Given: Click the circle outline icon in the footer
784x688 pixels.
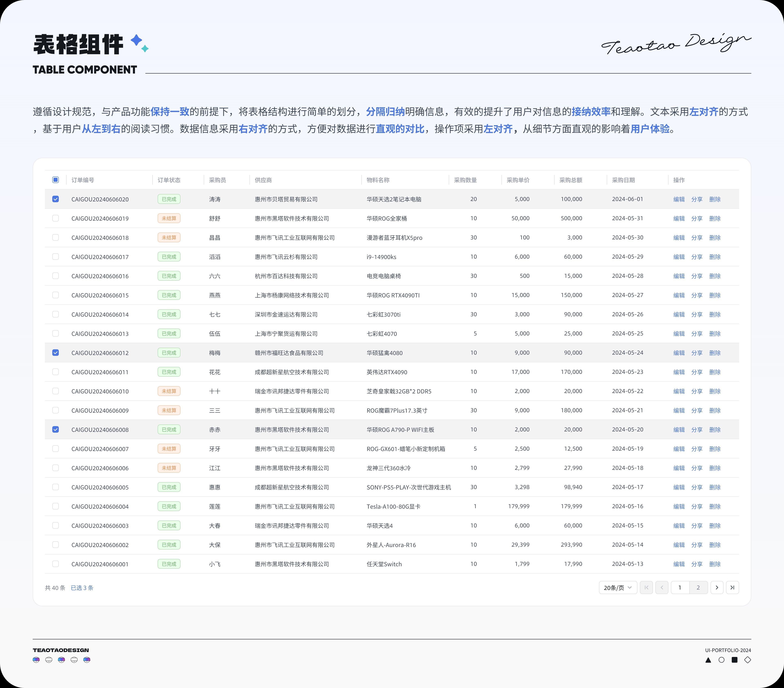Looking at the screenshot, I should pyautogui.click(x=722, y=660).
